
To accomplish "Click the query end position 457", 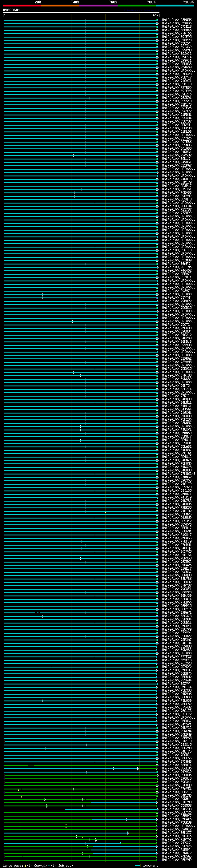I will coord(155,15).
